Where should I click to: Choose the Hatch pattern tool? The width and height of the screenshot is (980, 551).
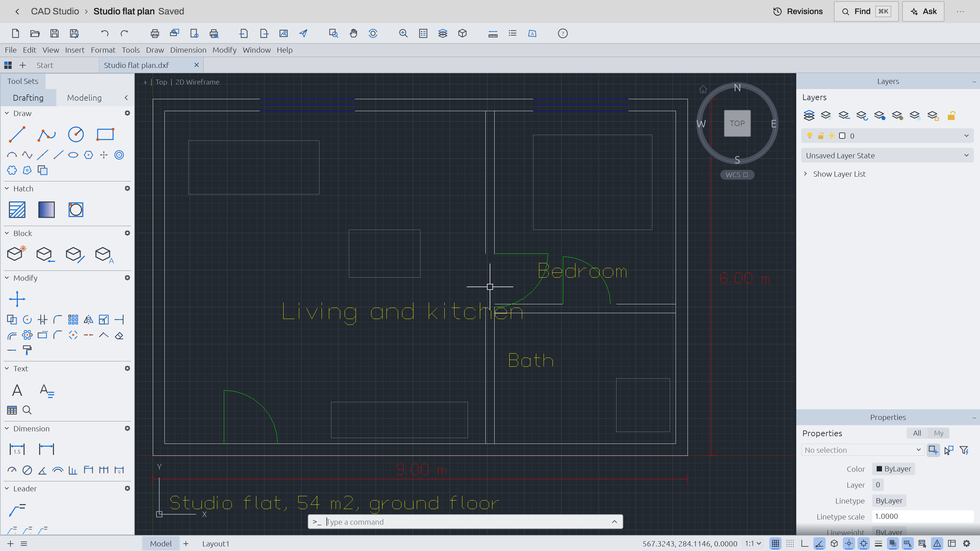tap(17, 209)
